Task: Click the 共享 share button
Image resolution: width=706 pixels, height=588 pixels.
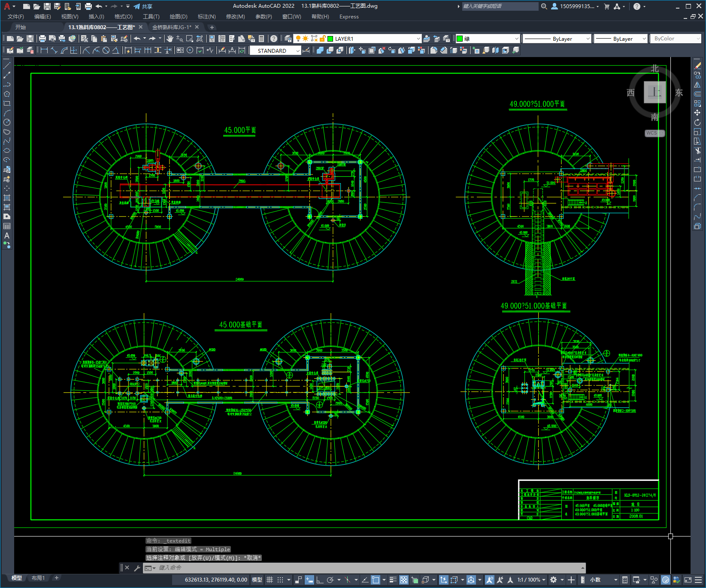Action: [143, 6]
